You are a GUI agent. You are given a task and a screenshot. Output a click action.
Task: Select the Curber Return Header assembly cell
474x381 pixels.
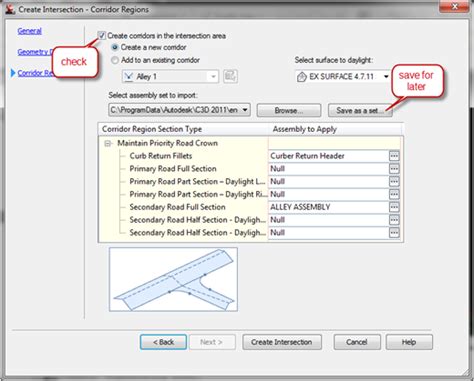329,156
